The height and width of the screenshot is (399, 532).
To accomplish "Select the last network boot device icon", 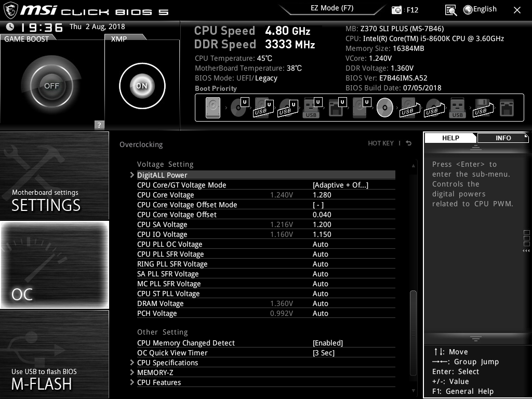I will (x=507, y=108).
